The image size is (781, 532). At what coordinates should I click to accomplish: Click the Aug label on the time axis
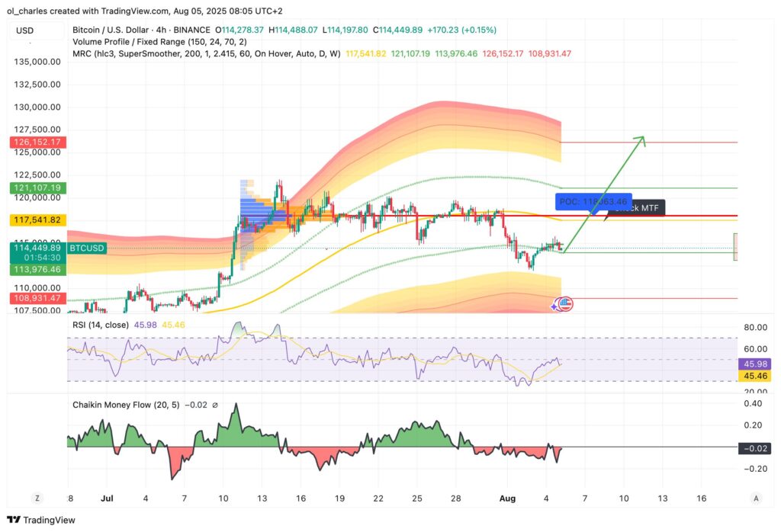point(507,498)
